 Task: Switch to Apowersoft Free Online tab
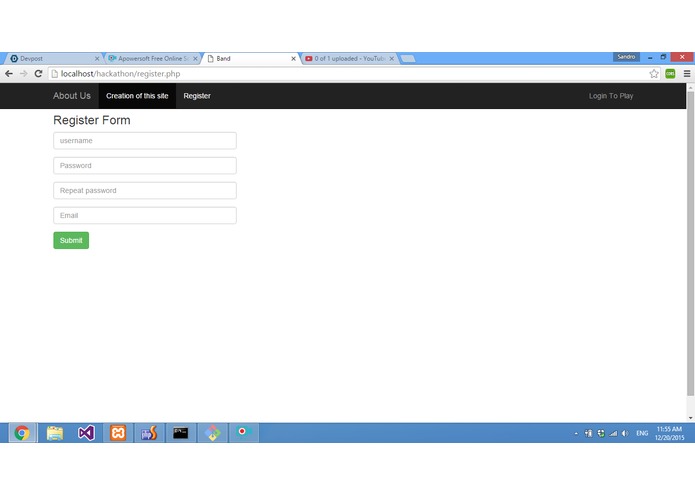[x=151, y=58]
